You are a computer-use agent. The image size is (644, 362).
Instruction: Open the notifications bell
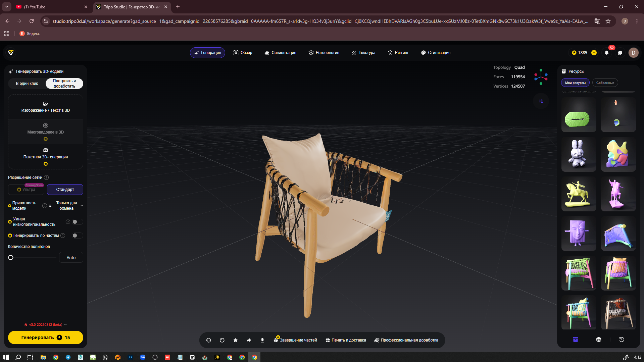607,53
